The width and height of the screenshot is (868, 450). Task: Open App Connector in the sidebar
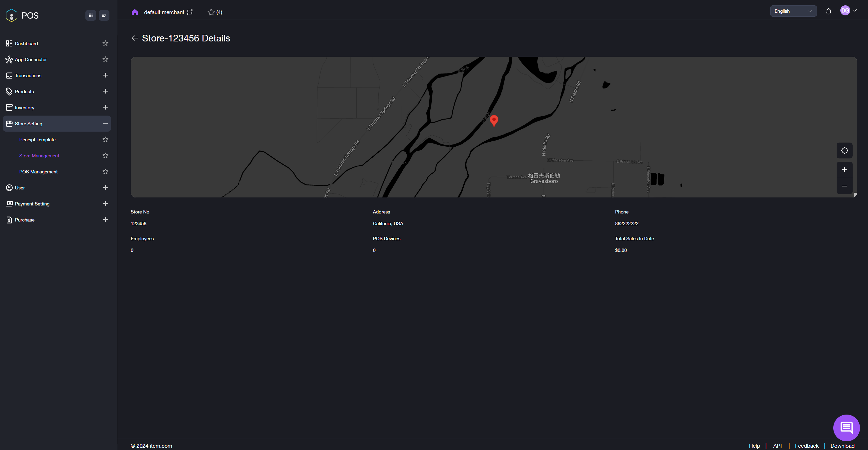(31, 59)
